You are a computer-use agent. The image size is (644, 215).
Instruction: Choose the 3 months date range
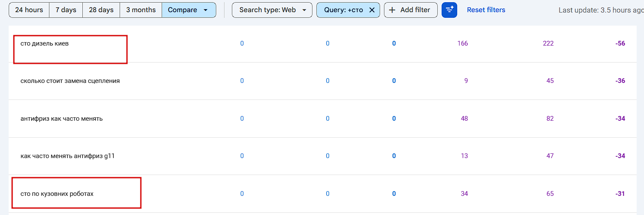[x=141, y=10]
